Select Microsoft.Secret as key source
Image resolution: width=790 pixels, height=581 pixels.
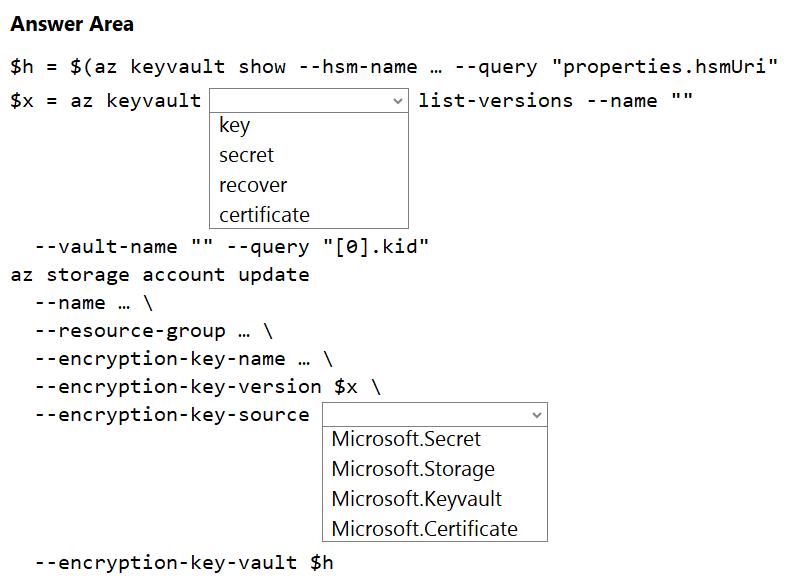click(x=406, y=439)
